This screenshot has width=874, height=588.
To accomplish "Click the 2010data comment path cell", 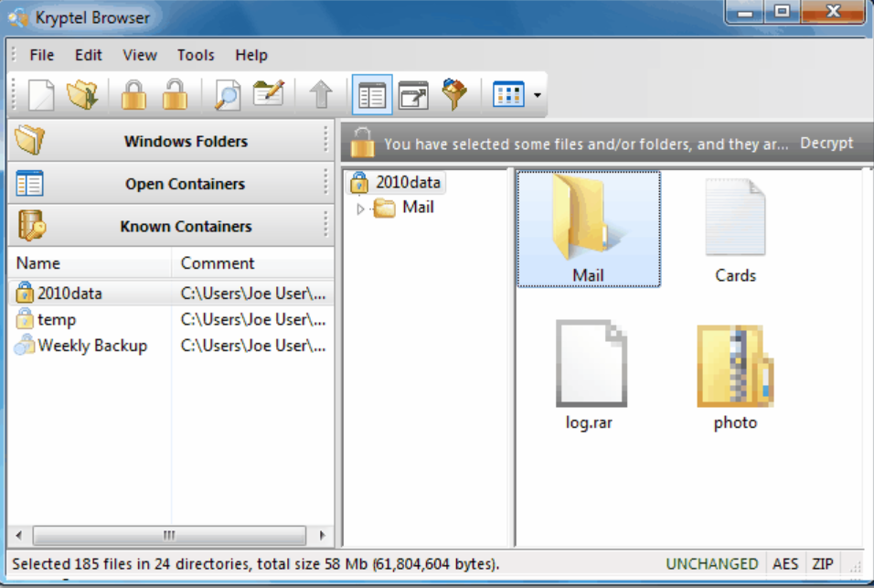I will (253, 294).
